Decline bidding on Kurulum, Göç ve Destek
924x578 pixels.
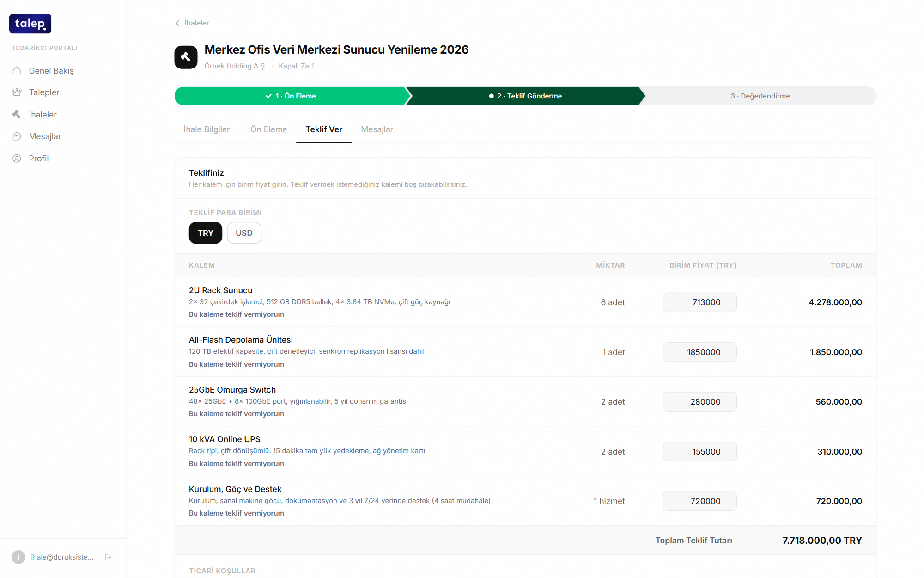(x=237, y=513)
